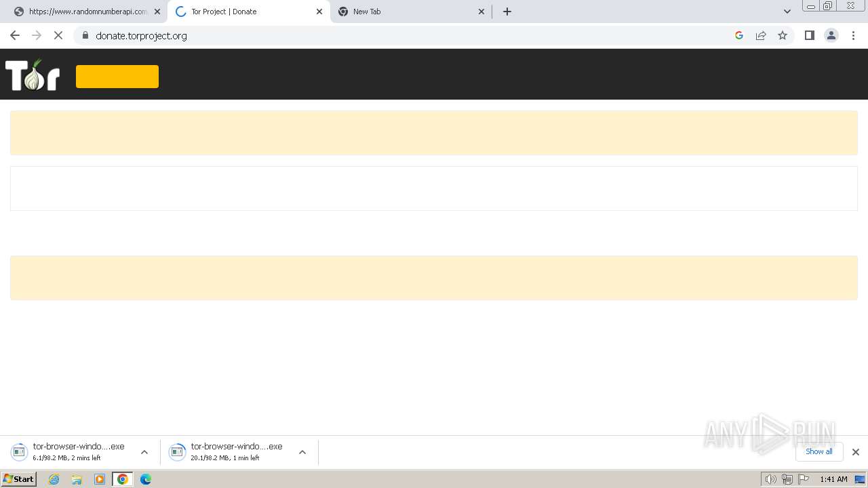Stop loading the page
The image size is (868, 488).
(58, 35)
